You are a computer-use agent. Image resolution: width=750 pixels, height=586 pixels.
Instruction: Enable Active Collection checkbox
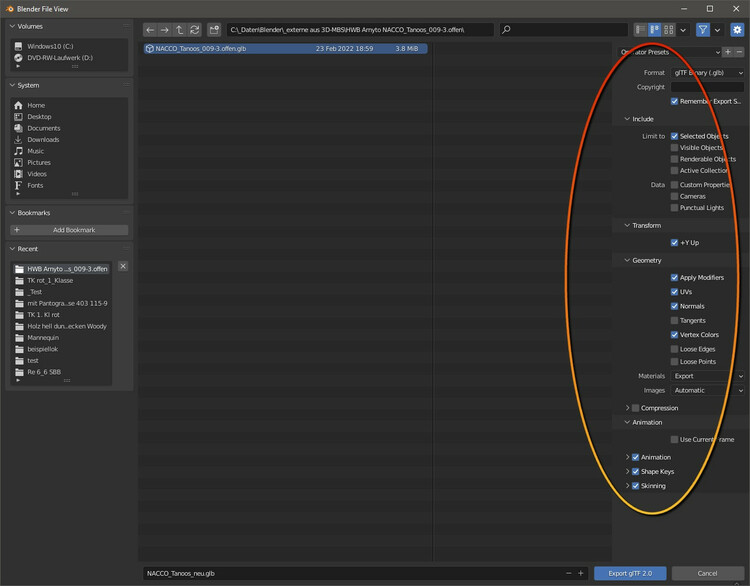tap(674, 171)
